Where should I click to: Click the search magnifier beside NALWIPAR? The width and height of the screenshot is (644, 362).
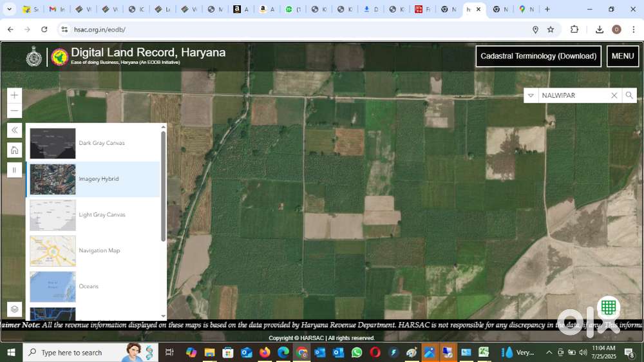tap(629, 95)
